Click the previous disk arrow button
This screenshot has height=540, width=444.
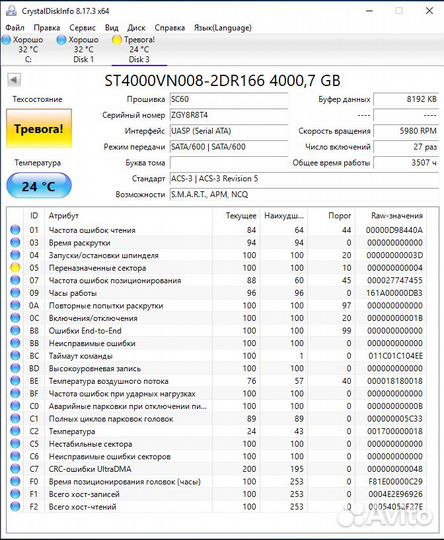(x=14, y=80)
